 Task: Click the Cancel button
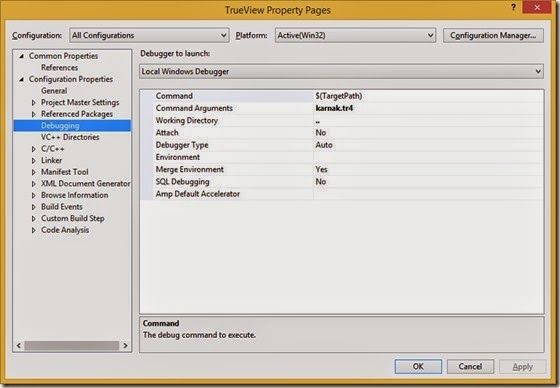[470, 367]
